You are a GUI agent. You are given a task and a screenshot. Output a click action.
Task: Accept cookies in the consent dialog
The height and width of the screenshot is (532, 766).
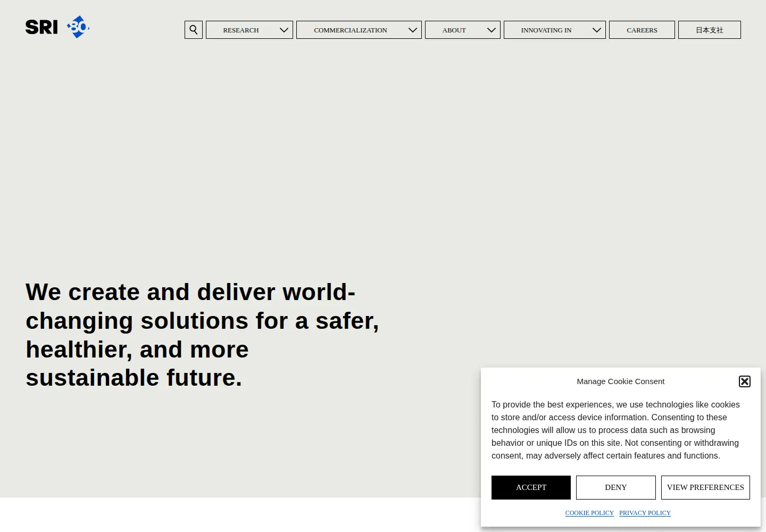tap(531, 487)
